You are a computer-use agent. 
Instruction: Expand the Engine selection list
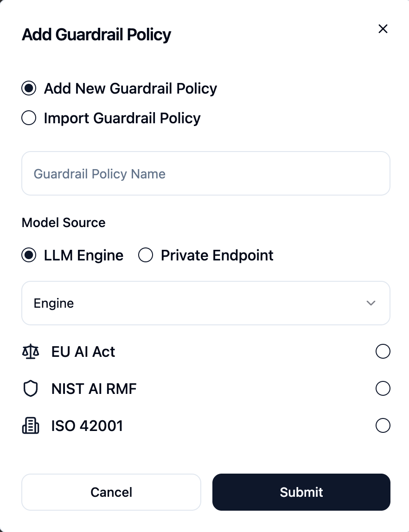pos(206,303)
